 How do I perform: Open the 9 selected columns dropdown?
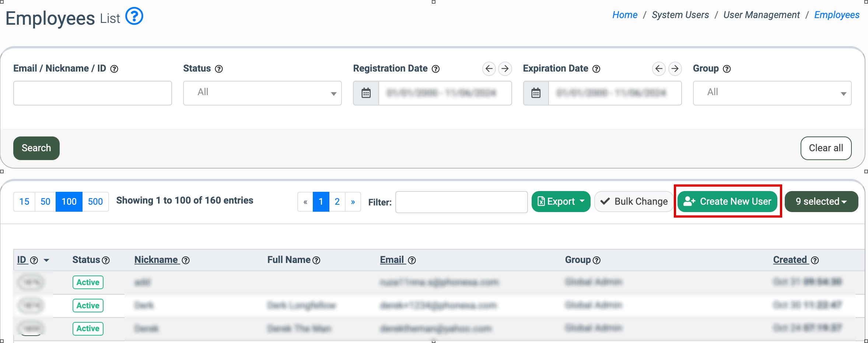click(x=821, y=201)
